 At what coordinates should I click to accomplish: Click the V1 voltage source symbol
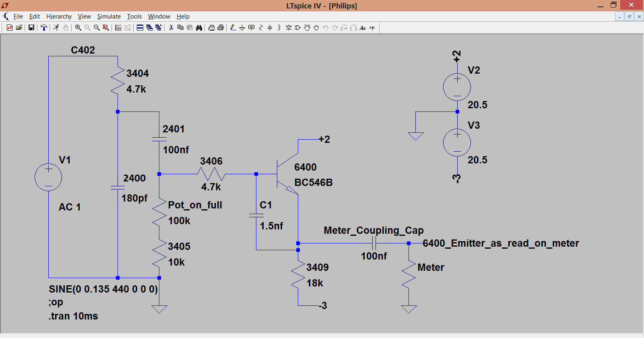pyautogui.click(x=48, y=177)
